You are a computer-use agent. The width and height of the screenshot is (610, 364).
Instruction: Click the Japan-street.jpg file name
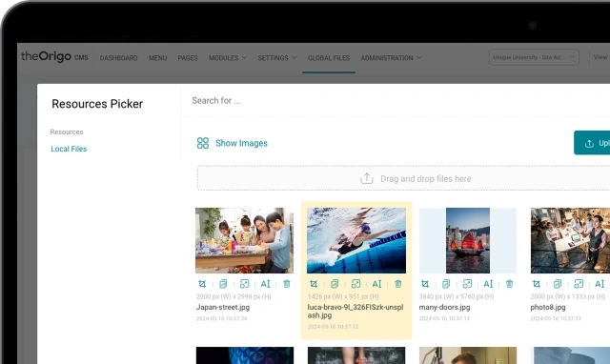coord(223,307)
